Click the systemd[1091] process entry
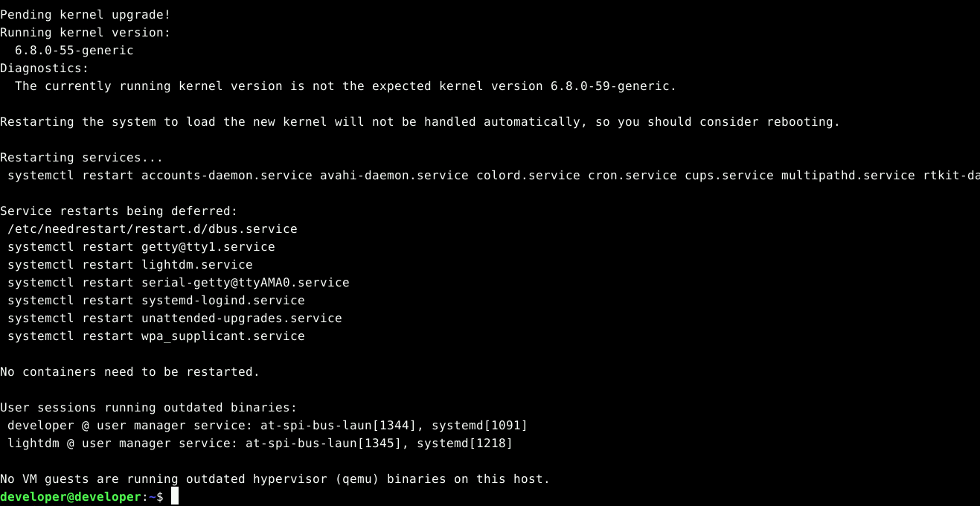This screenshot has height=506, width=980. click(x=480, y=425)
